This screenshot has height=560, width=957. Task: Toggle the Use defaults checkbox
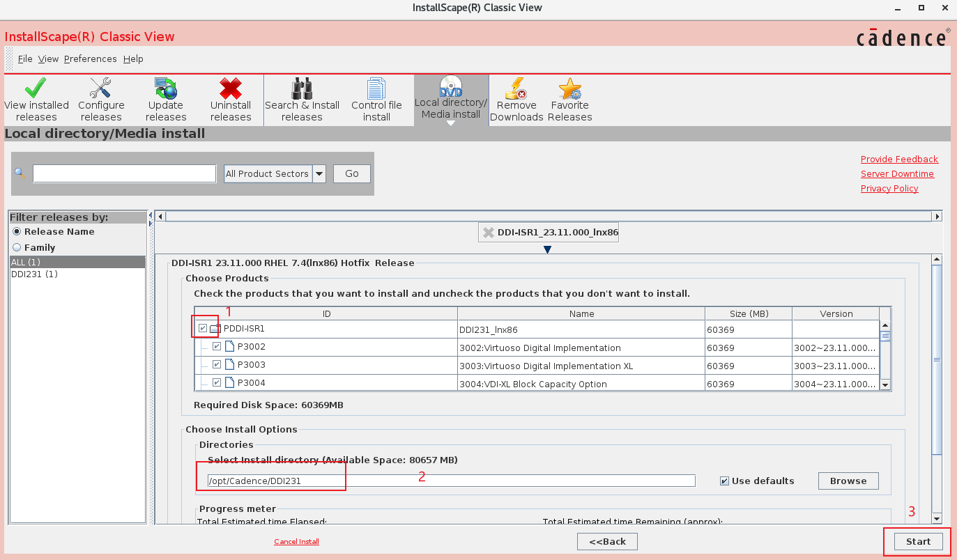(725, 481)
